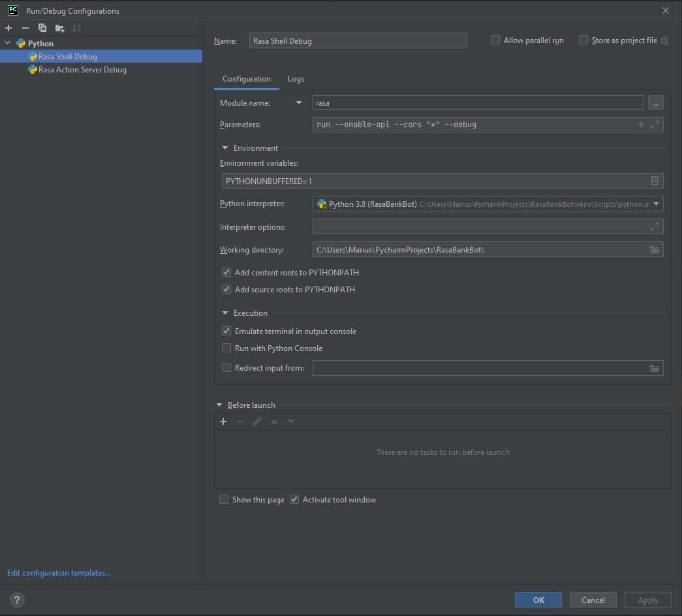Select the Configuration tab
Viewport: 682px width, 616px height.
(x=246, y=78)
